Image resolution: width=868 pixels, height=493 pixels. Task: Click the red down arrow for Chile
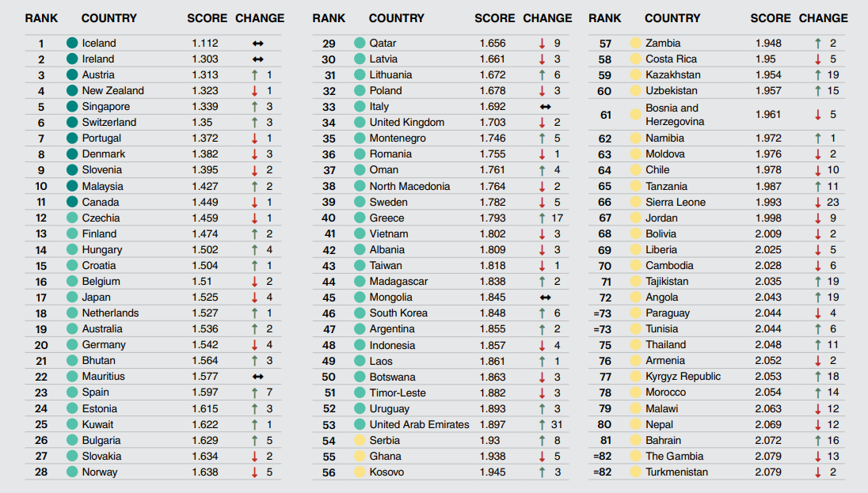(x=817, y=170)
